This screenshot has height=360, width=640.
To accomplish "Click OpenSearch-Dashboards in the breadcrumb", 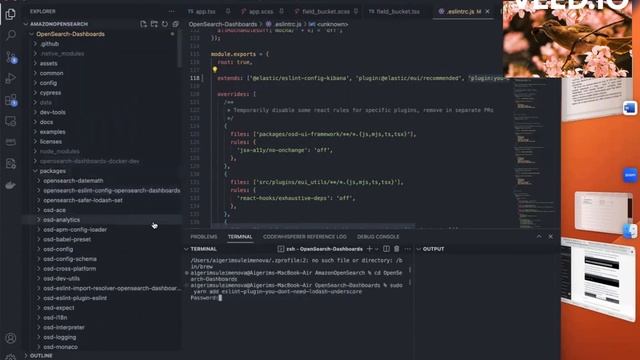I will tap(223, 24).
